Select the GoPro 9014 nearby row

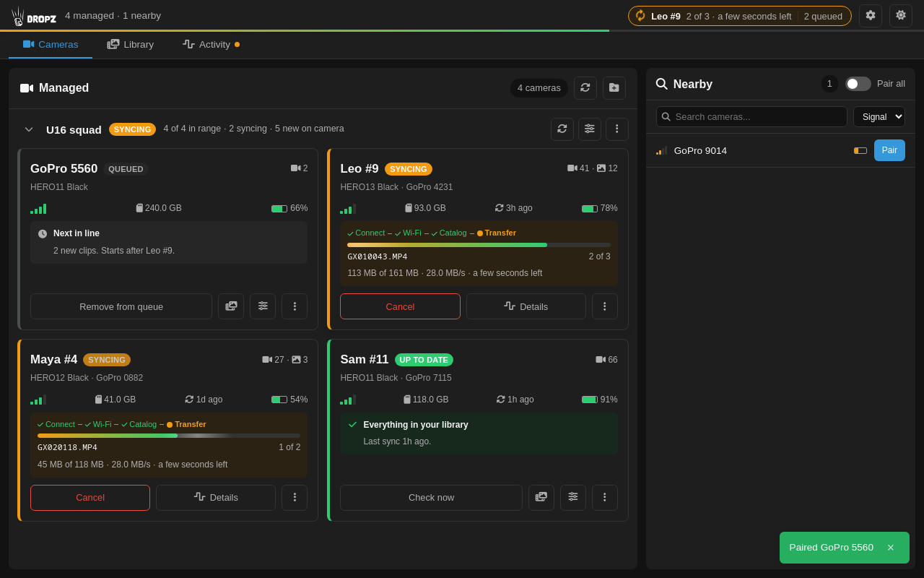tap(780, 150)
